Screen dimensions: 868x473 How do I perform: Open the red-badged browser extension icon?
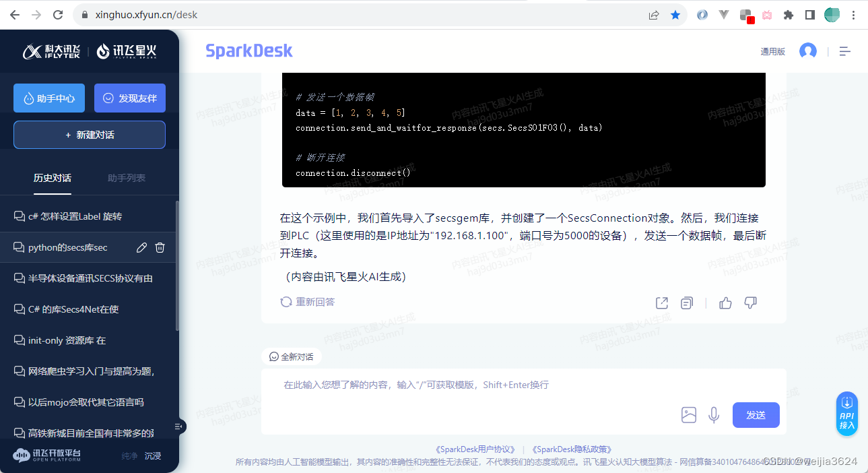[x=746, y=15]
